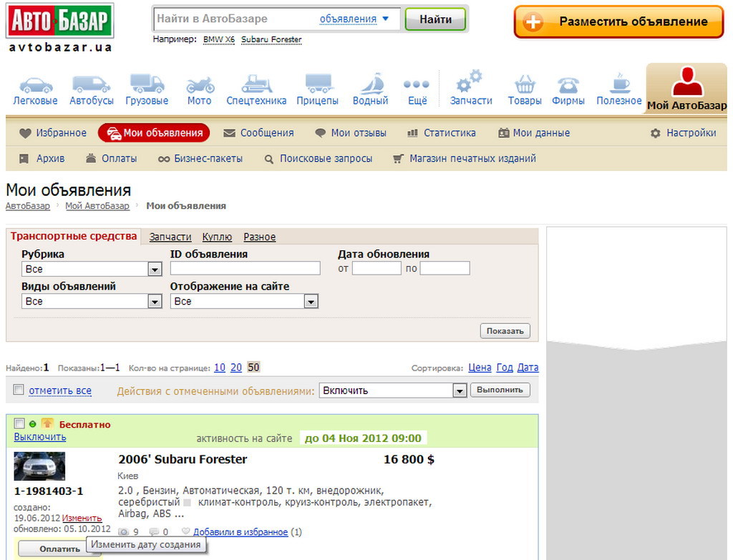Open the Запчасти gears icon
Screen dimensions: 733x560
point(470,82)
